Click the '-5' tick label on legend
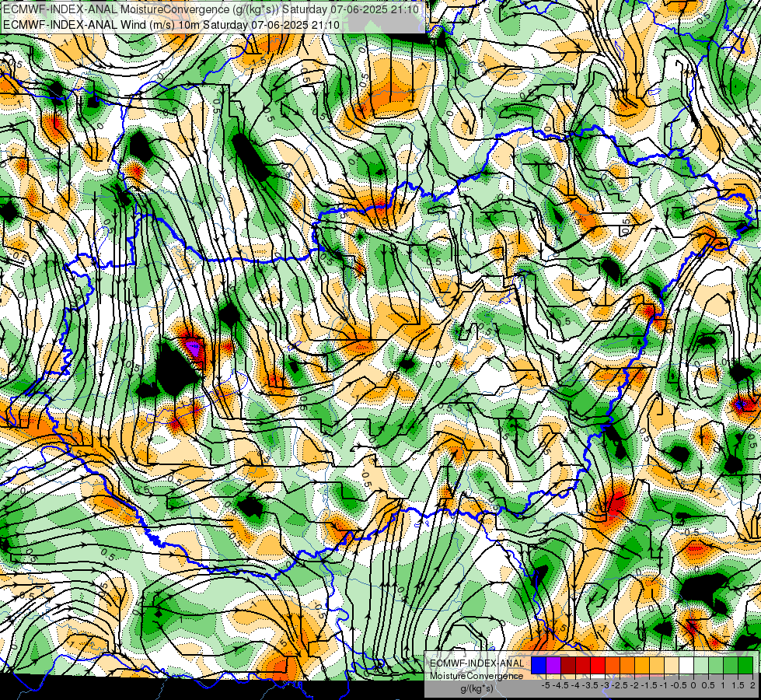 coord(546,685)
